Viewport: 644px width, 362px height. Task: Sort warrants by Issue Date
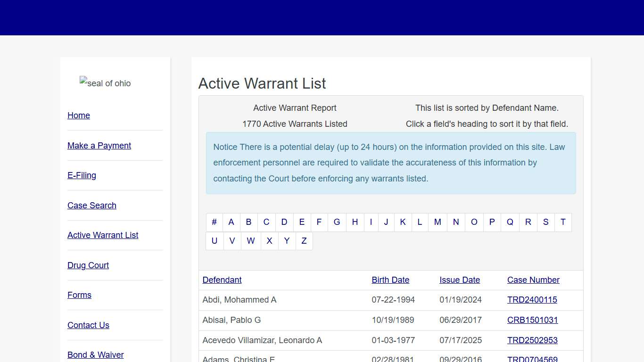coord(460,280)
